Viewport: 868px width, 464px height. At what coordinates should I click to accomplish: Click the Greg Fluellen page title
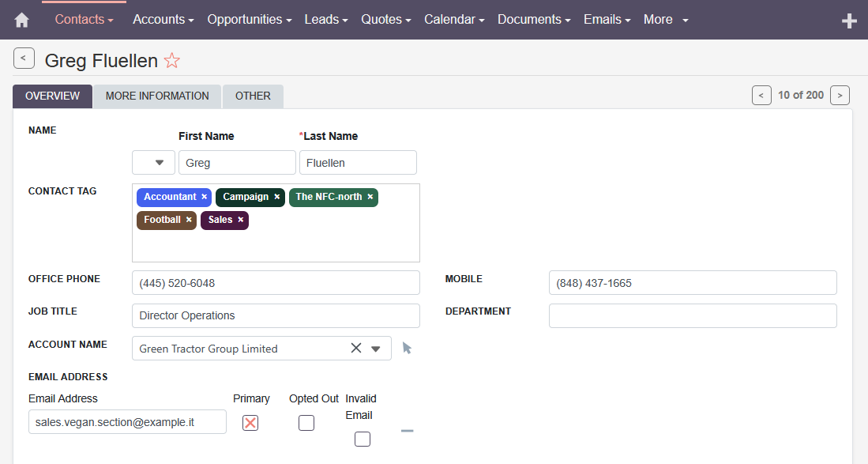tap(101, 60)
